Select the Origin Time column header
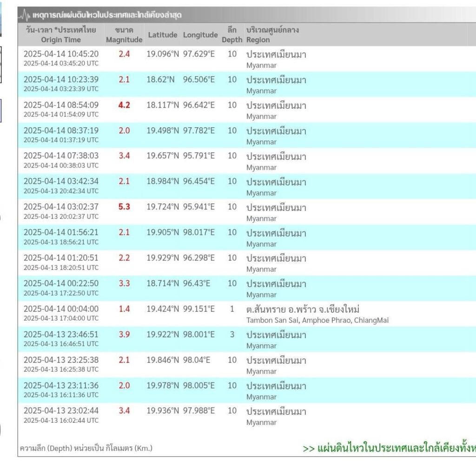 pyautogui.click(x=61, y=34)
